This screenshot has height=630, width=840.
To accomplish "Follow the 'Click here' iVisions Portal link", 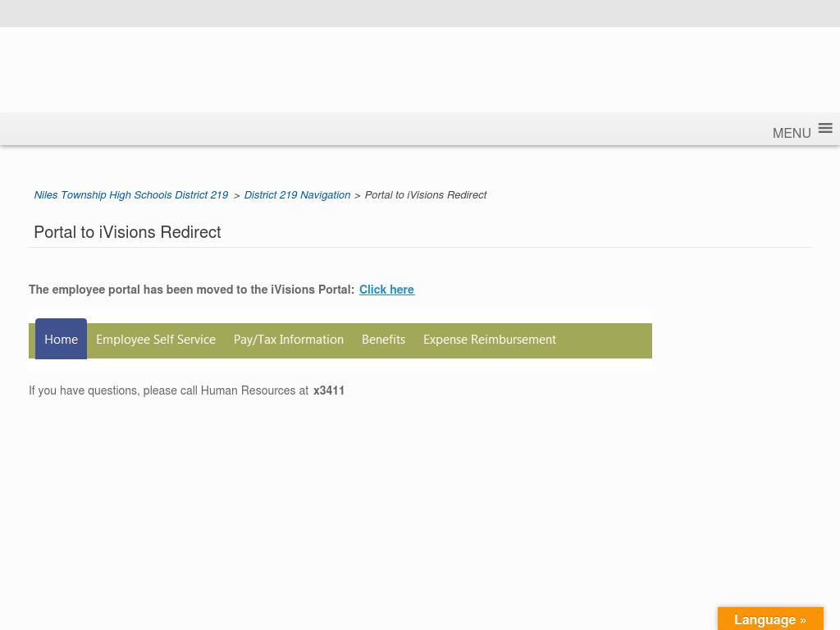I will click(386, 290).
